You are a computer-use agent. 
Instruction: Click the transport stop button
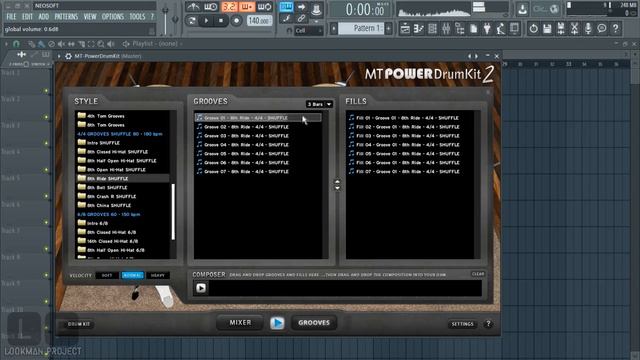point(221,20)
